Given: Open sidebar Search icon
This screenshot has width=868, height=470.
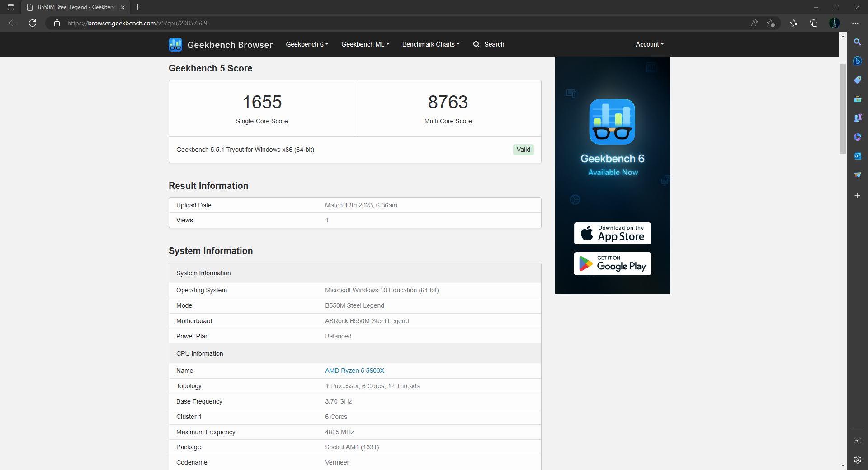Looking at the screenshot, I should point(857,42).
